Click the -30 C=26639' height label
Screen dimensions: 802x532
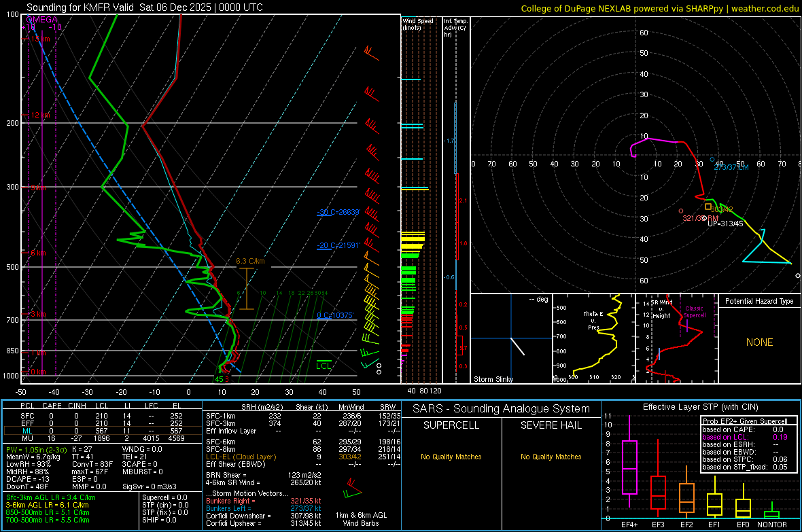338,212
